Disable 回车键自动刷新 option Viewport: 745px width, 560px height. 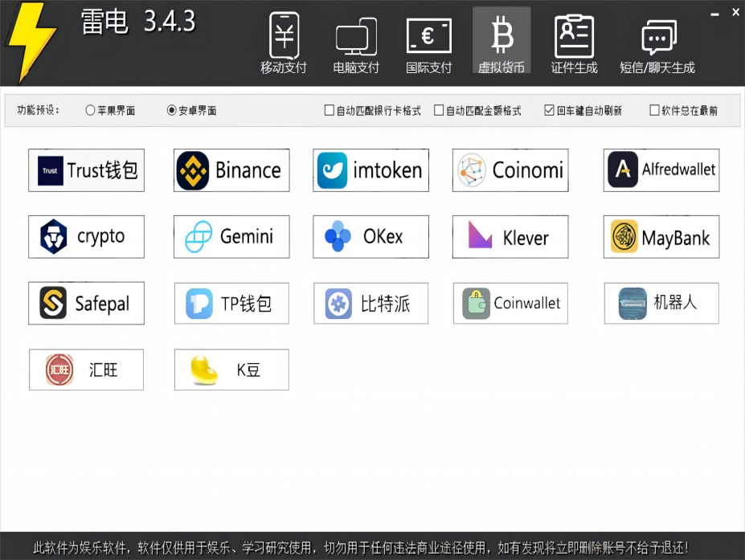tap(549, 110)
